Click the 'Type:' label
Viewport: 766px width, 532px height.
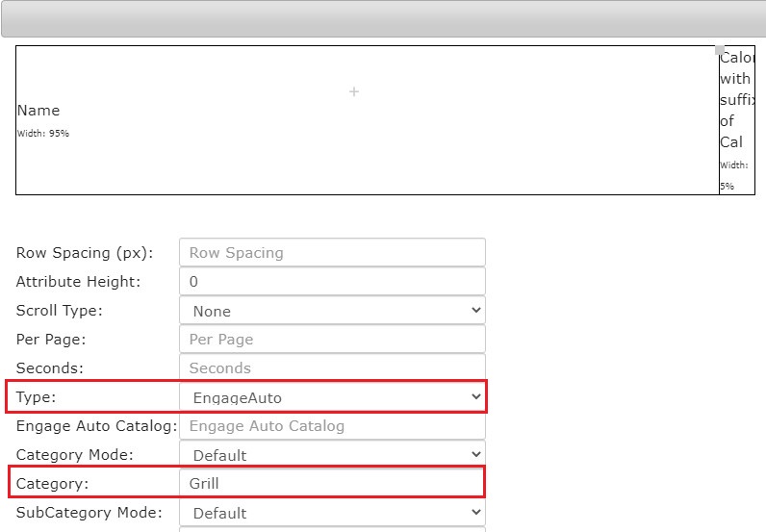[37, 397]
